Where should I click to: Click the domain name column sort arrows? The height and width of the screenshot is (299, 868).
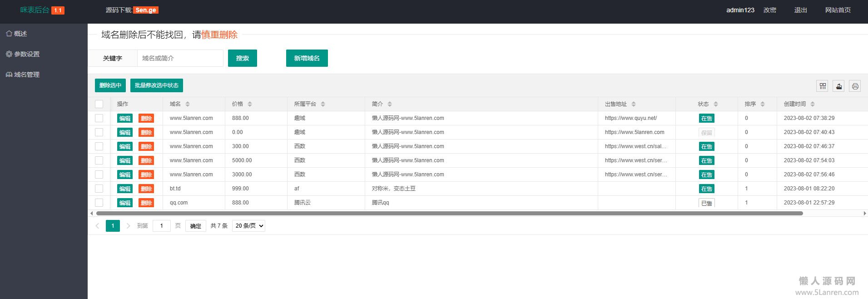point(187,104)
